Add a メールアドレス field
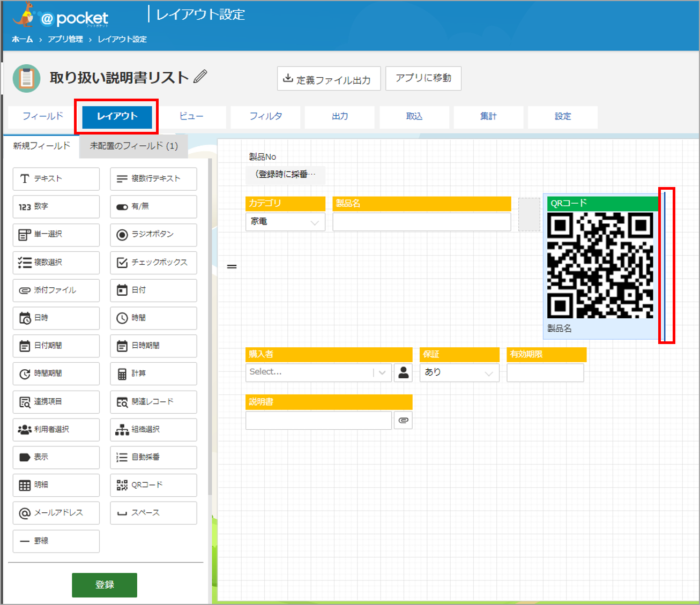700x605 pixels. pos(56,513)
